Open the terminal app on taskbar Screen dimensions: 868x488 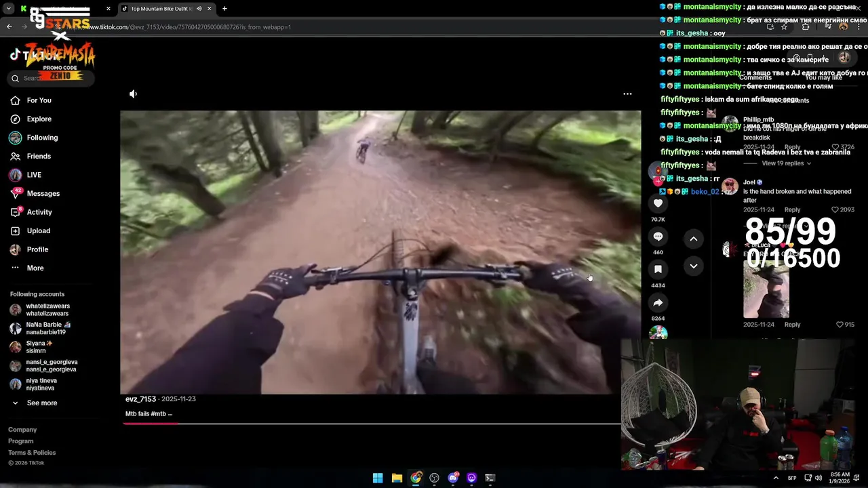click(x=490, y=478)
